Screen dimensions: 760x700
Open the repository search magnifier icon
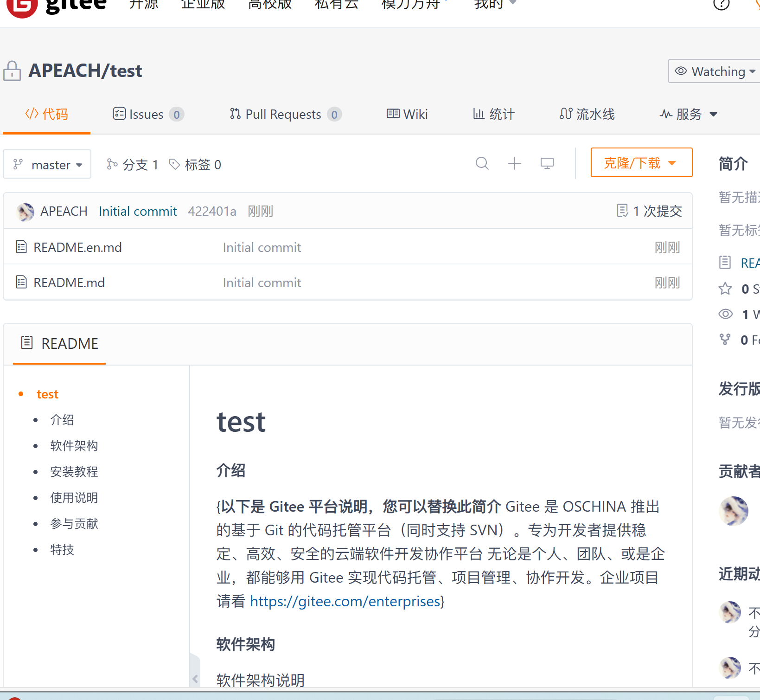(x=482, y=163)
